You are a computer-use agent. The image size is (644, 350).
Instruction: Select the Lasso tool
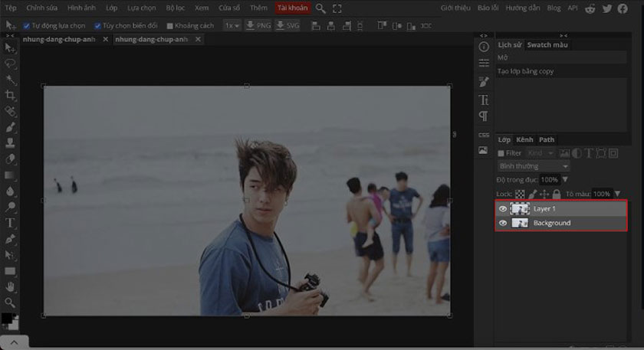[x=10, y=64]
